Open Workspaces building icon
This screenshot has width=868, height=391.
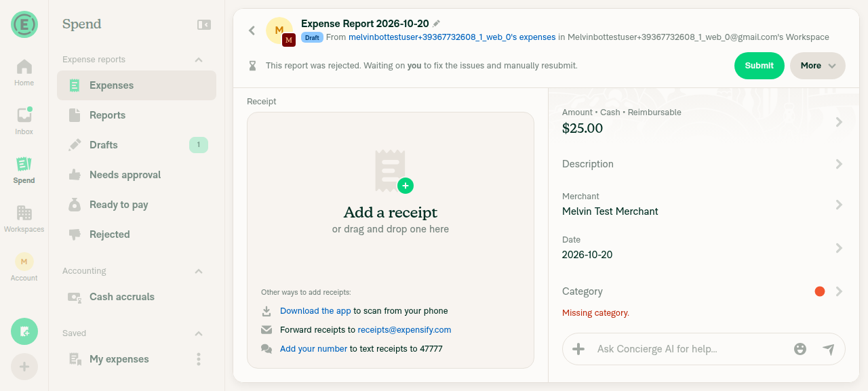tap(24, 213)
